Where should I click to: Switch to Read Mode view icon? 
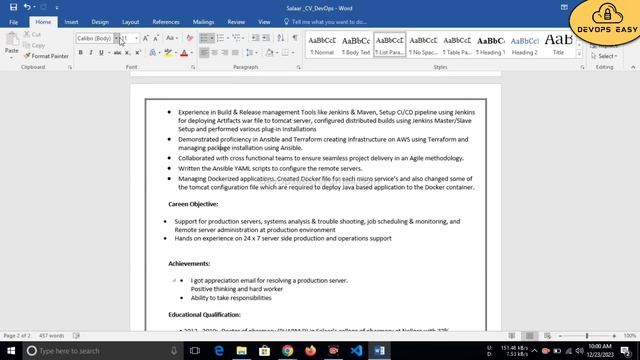click(511, 336)
